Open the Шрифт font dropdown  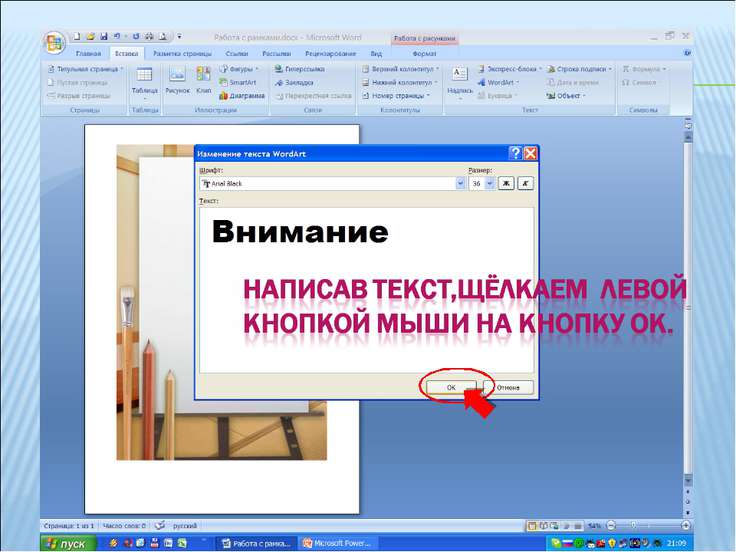460,184
